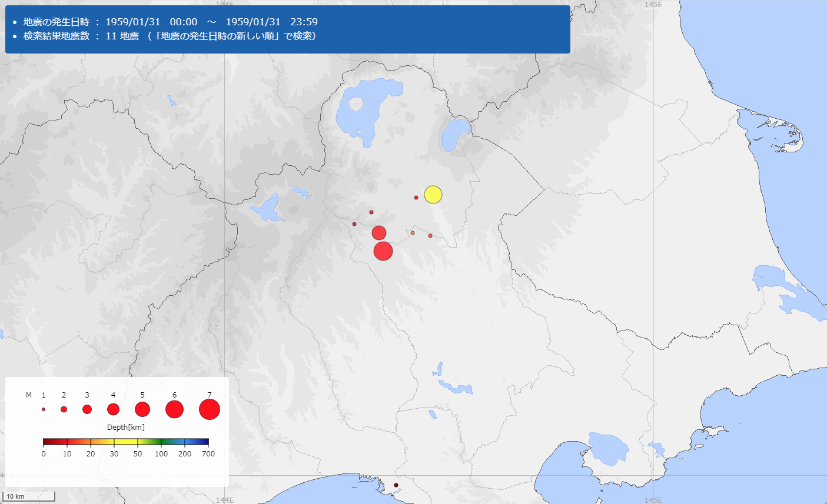Click the 10 km scale bar
This screenshot has width=827, height=504.
click(29, 496)
